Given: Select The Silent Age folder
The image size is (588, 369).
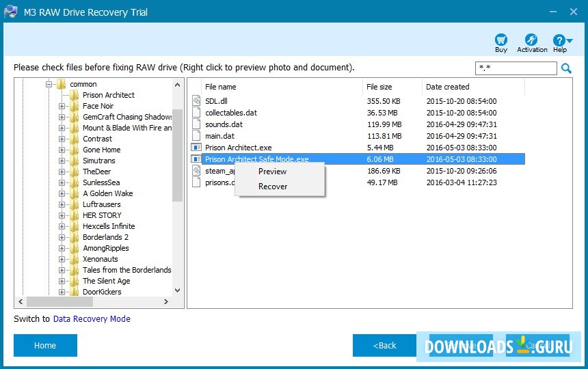Looking at the screenshot, I should pos(107,281).
